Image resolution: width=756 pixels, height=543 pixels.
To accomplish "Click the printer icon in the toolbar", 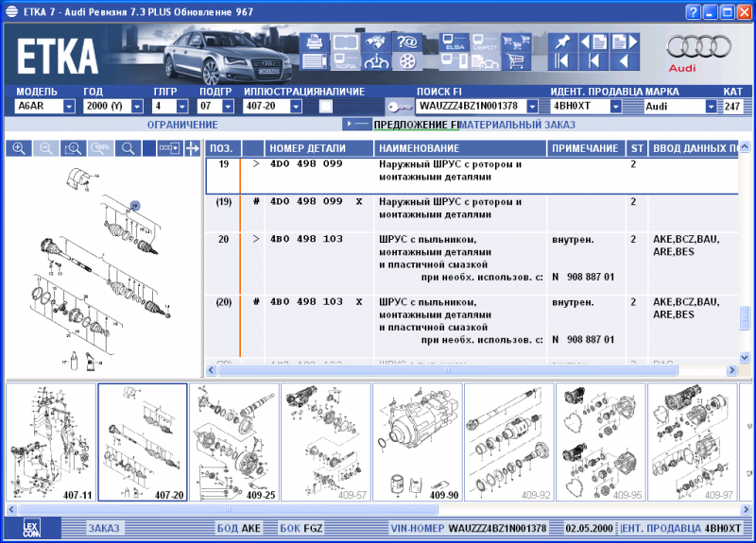I will coord(315,42).
